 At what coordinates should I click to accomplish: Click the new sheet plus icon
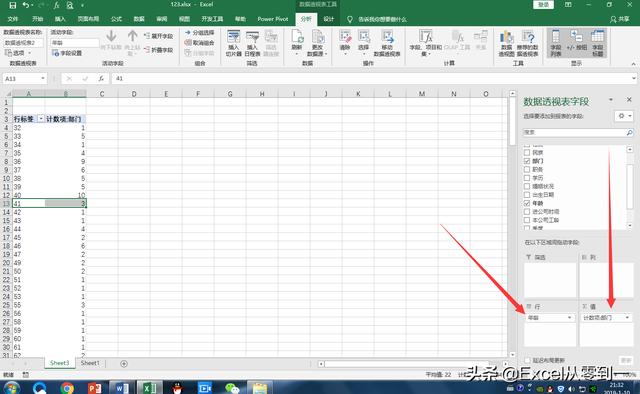click(124, 363)
